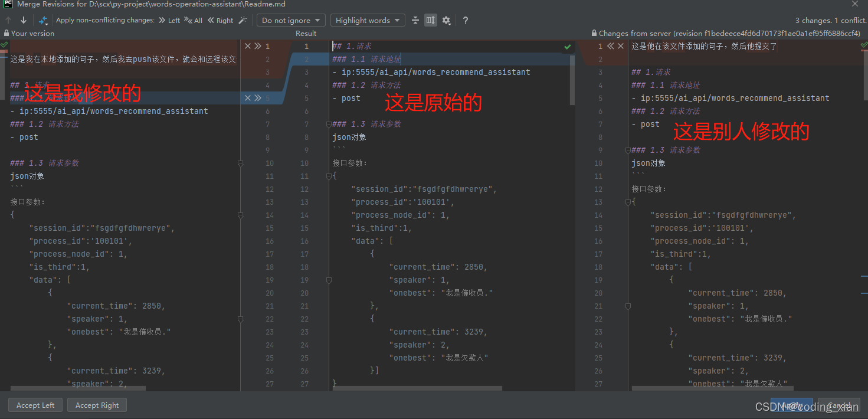Click lock icon beside Changes from server
This screenshot has width=868, height=419.
pyautogui.click(x=594, y=34)
